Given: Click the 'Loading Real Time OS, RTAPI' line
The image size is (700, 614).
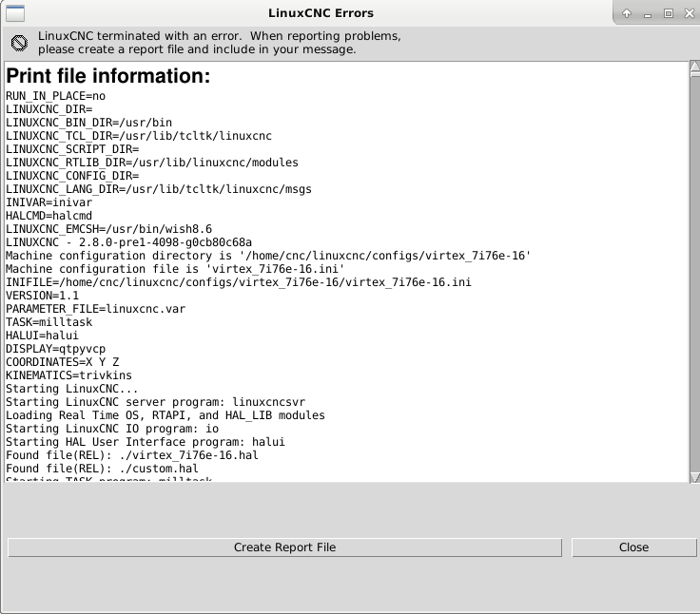Looking at the screenshot, I should tap(165, 415).
